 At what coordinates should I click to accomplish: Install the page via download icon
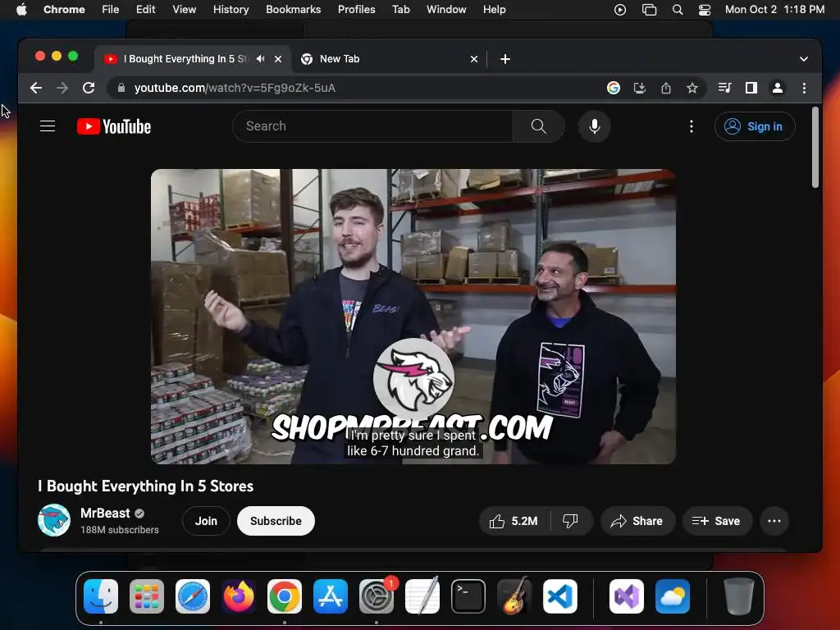(x=640, y=88)
